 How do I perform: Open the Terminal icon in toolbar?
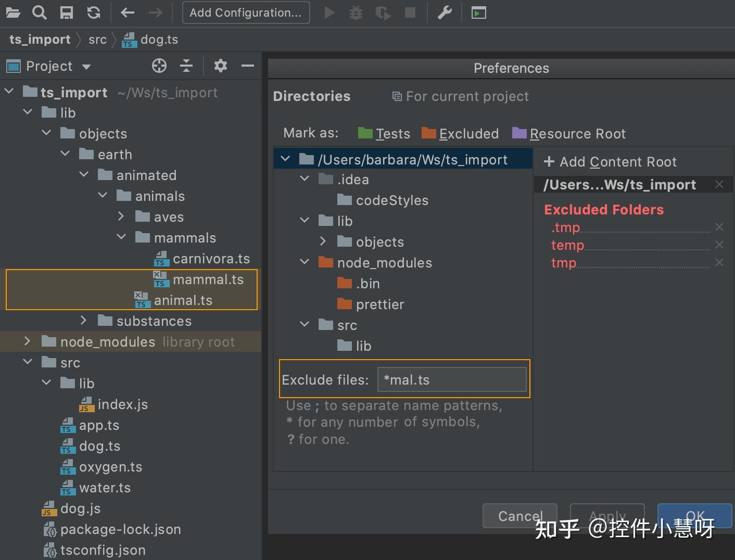[x=478, y=12]
